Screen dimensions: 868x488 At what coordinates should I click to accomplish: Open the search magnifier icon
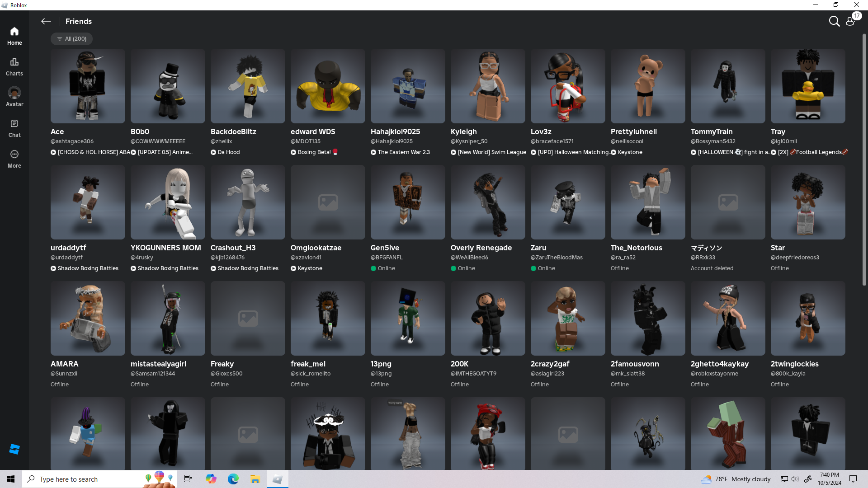click(834, 21)
